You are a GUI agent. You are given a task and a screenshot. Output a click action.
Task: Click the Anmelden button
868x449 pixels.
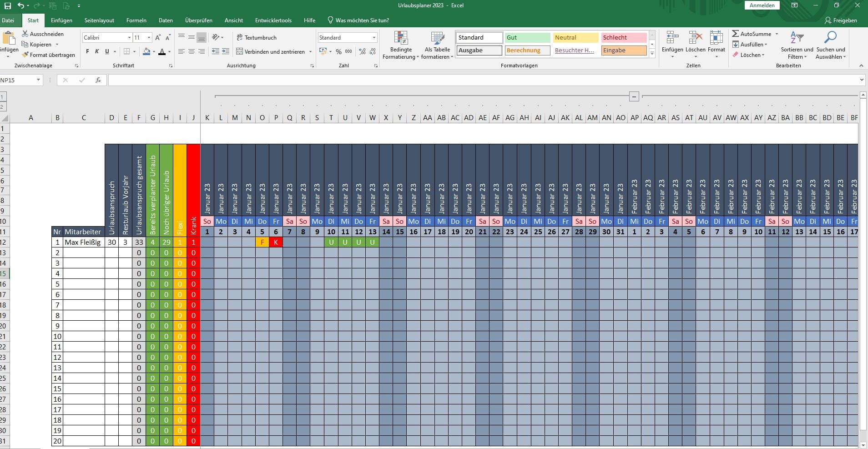[x=762, y=5]
